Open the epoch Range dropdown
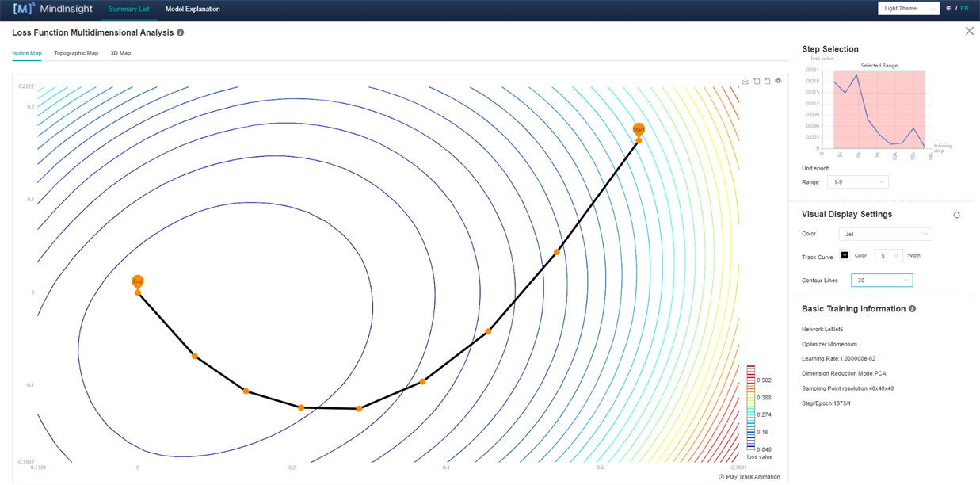This screenshot has width=980, height=485. (857, 182)
